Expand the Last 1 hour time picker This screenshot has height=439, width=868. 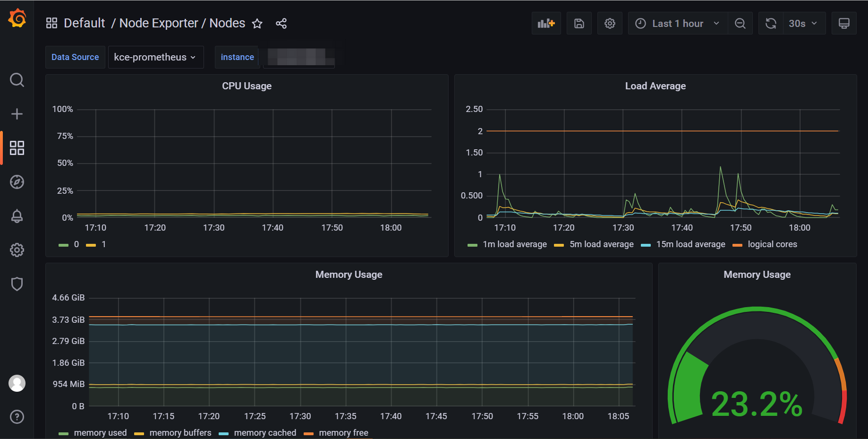[x=677, y=24]
